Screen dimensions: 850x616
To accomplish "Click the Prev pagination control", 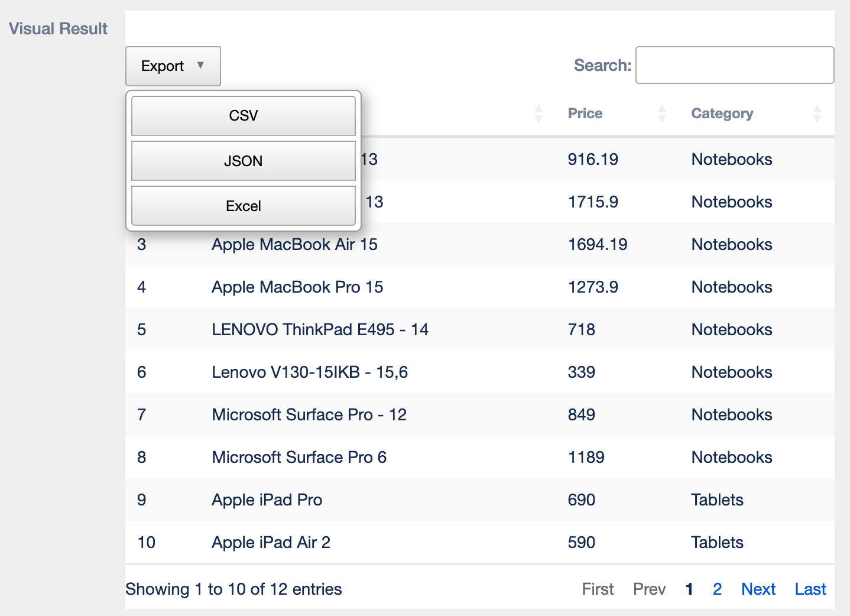I will pyautogui.click(x=649, y=589).
